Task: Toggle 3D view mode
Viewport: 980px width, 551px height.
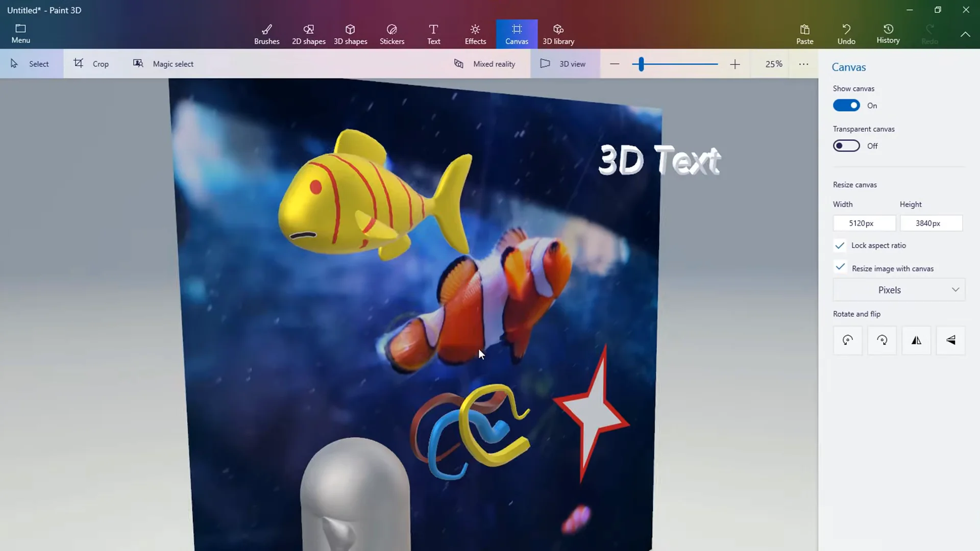Action: 564,64
